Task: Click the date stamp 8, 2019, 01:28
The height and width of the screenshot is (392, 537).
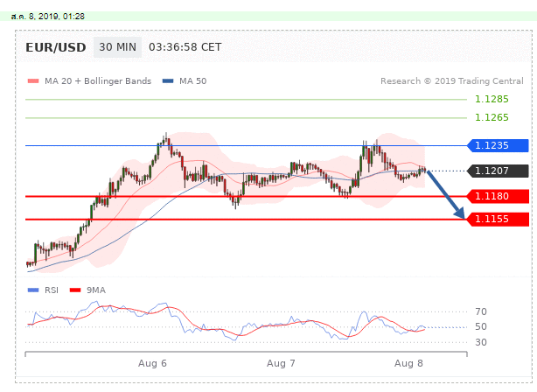Action: 48,17
